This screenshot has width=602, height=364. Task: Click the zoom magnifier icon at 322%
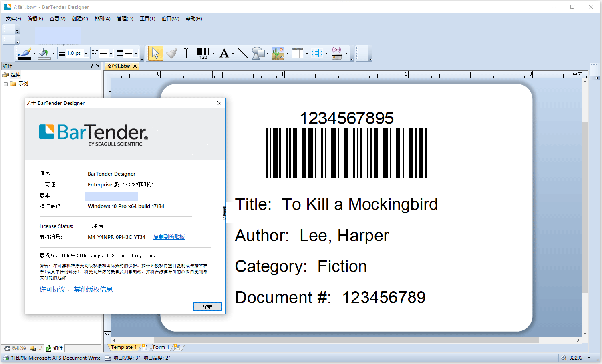(x=564, y=358)
